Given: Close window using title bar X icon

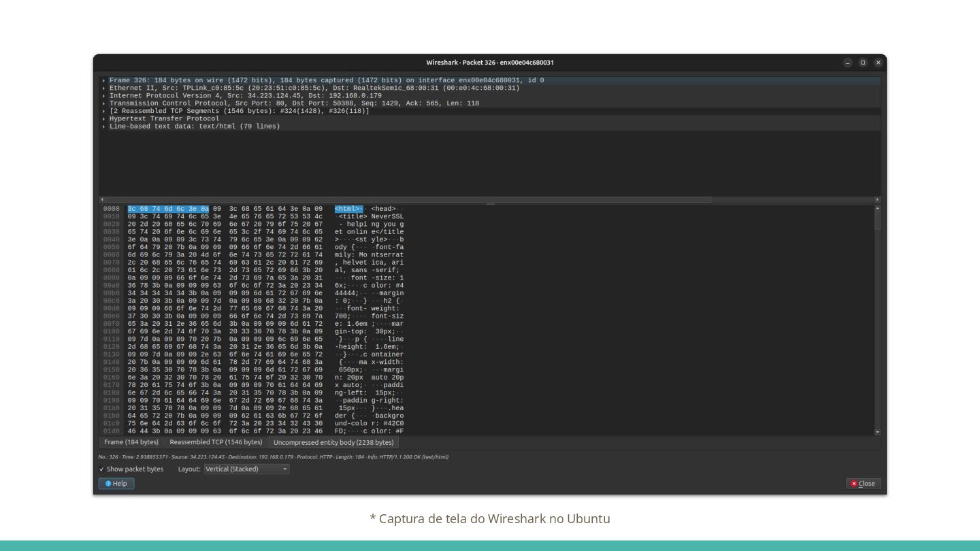Looking at the screenshot, I should pyautogui.click(x=878, y=63).
